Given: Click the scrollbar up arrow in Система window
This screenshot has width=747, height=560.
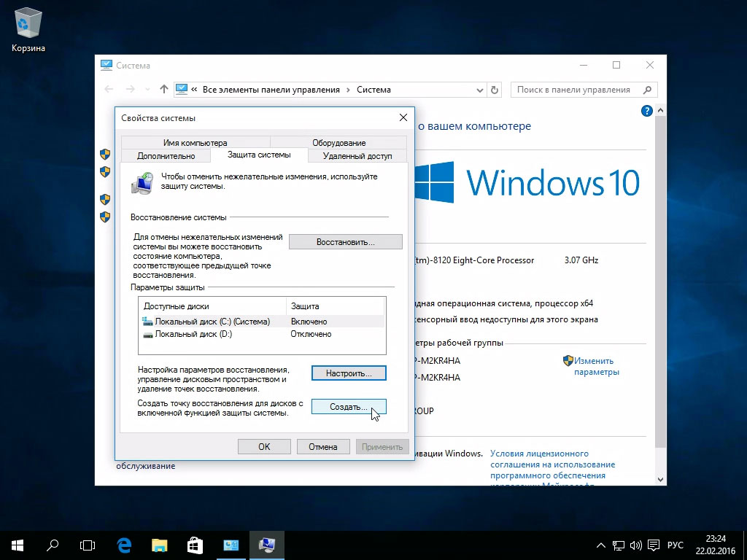Looking at the screenshot, I should click(660, 110).
